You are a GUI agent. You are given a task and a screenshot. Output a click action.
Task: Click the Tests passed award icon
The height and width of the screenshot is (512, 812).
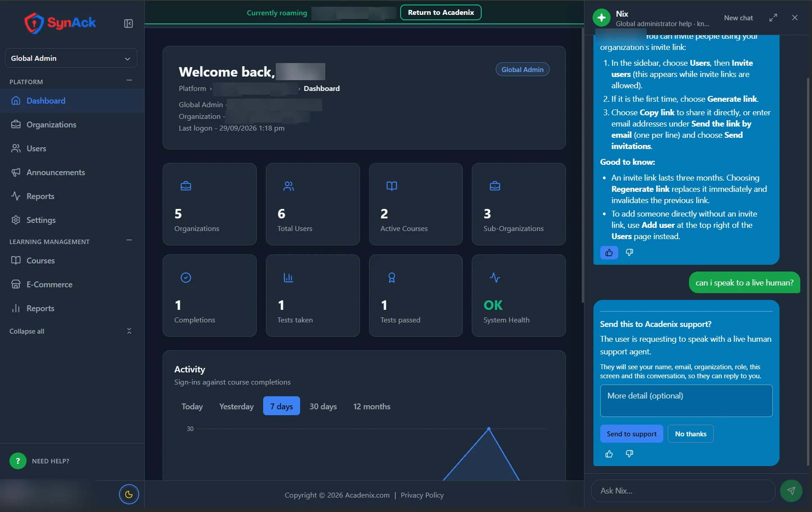[x=392, y=277]
